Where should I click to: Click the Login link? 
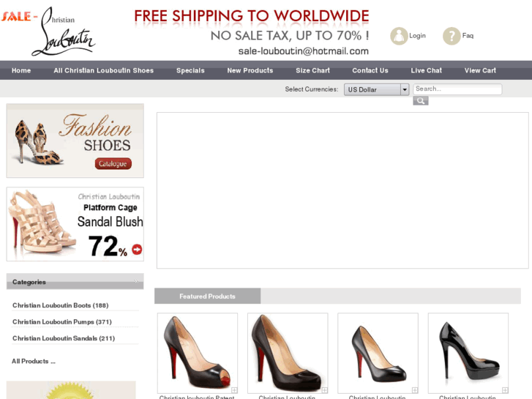point(417,36)
